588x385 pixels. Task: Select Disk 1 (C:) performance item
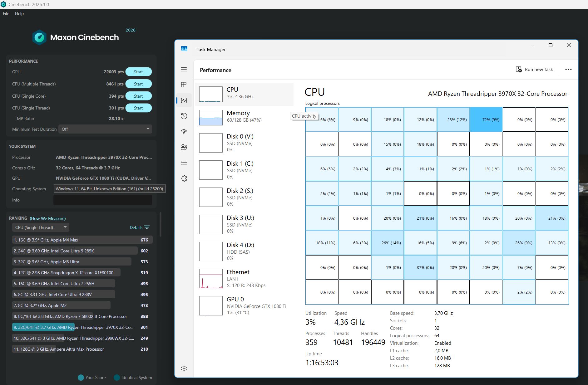click(x=244, y=170)
